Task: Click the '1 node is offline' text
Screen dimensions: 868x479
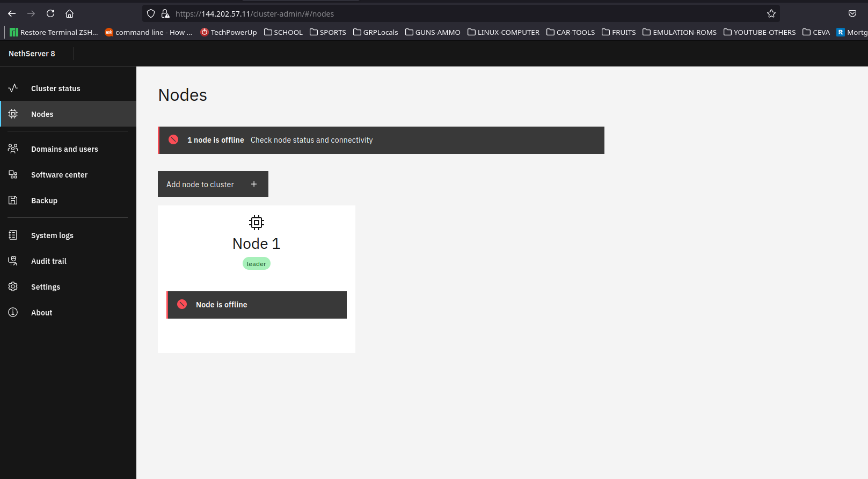Action: coord(216,139)
